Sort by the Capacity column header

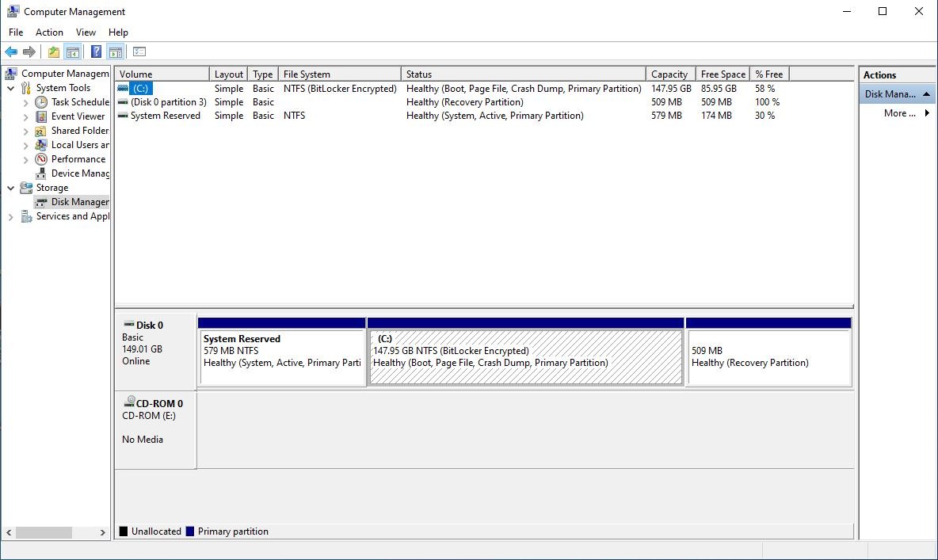(670, 74)
